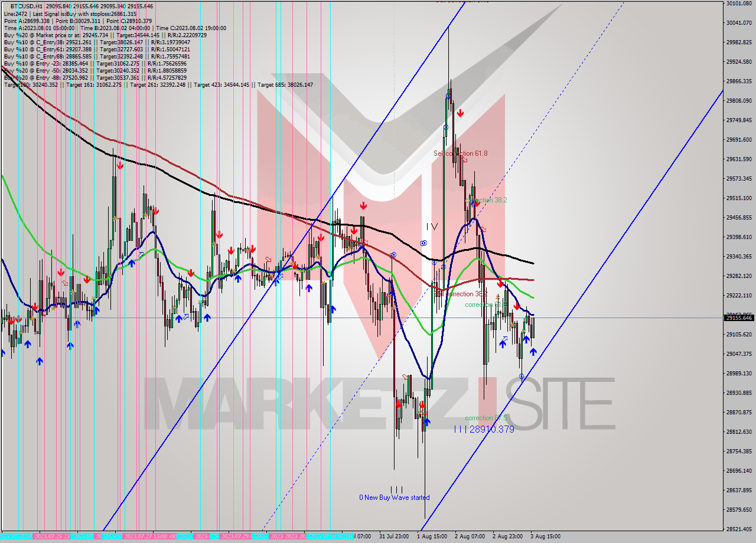Click price axis label 29749.845
Screen dimensions: 756x543
pyautogui.click(x=739, y=120)
